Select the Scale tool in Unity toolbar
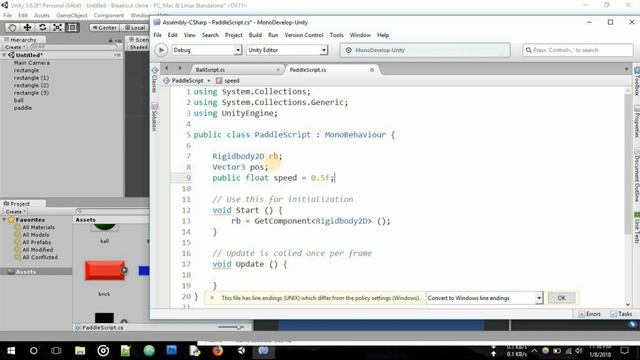 58,27
